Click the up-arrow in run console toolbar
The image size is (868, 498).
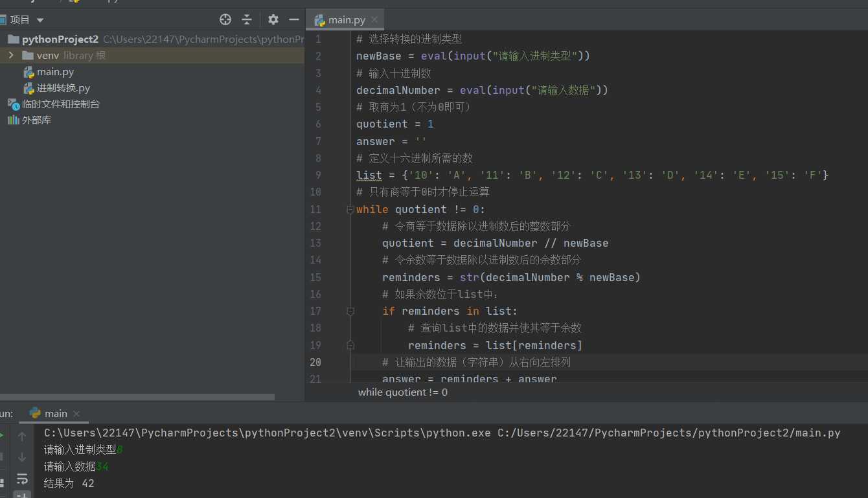click(22, 436)
